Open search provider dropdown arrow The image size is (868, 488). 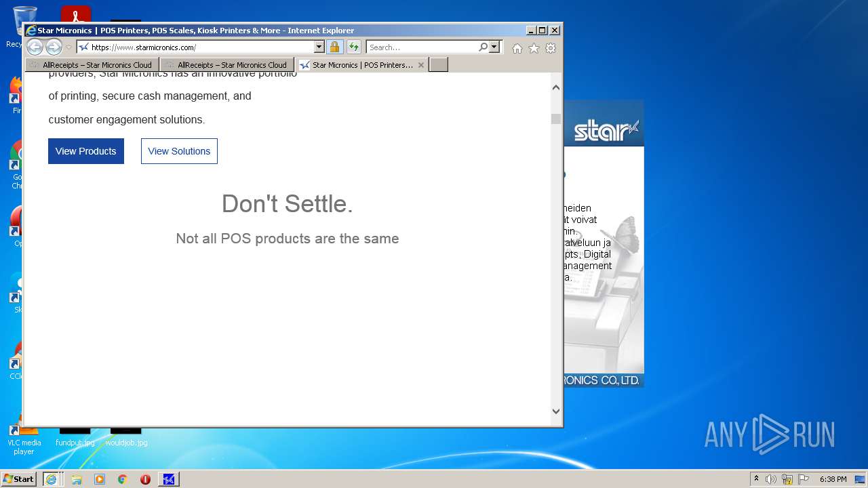point(494,47)
